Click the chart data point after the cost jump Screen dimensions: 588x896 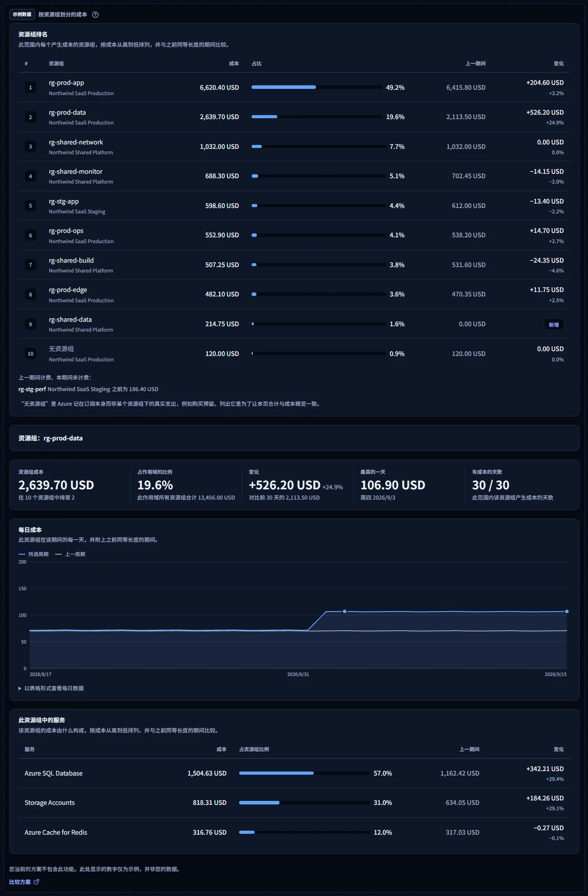(x=344, y=612)
